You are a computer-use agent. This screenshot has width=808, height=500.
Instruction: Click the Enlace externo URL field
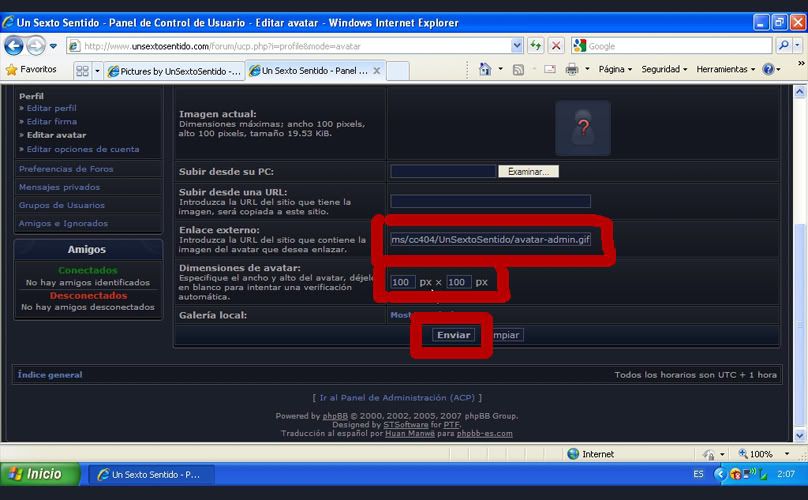coord(490,240)
